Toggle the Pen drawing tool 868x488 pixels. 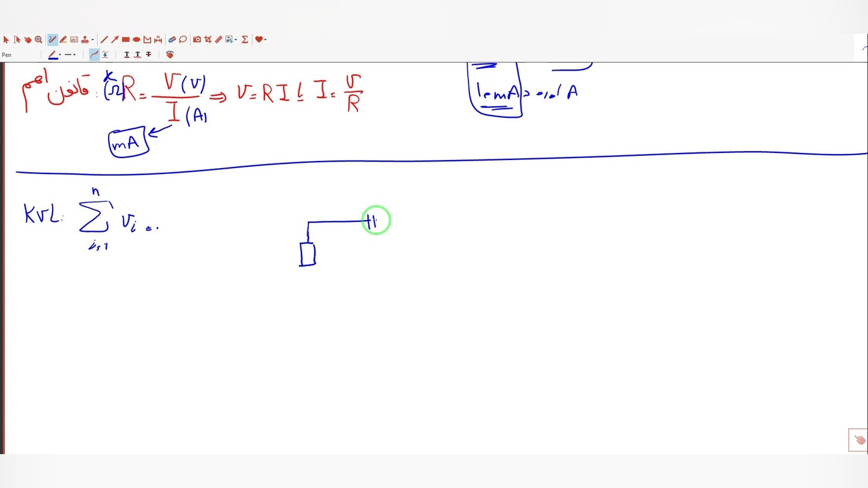point(52,40)
